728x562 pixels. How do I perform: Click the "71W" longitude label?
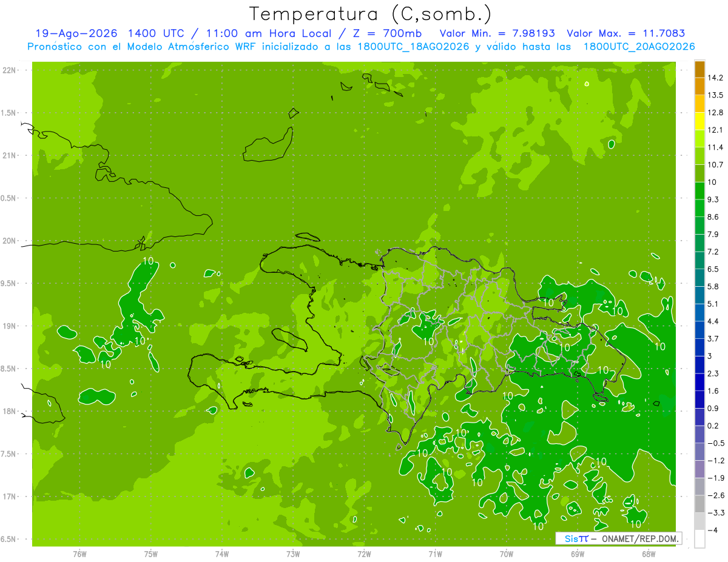pyautogui.click(x=435, y=554)
